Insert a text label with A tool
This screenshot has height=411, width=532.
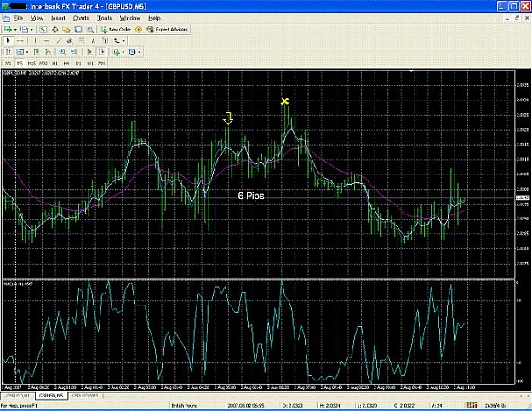[94, 41]
